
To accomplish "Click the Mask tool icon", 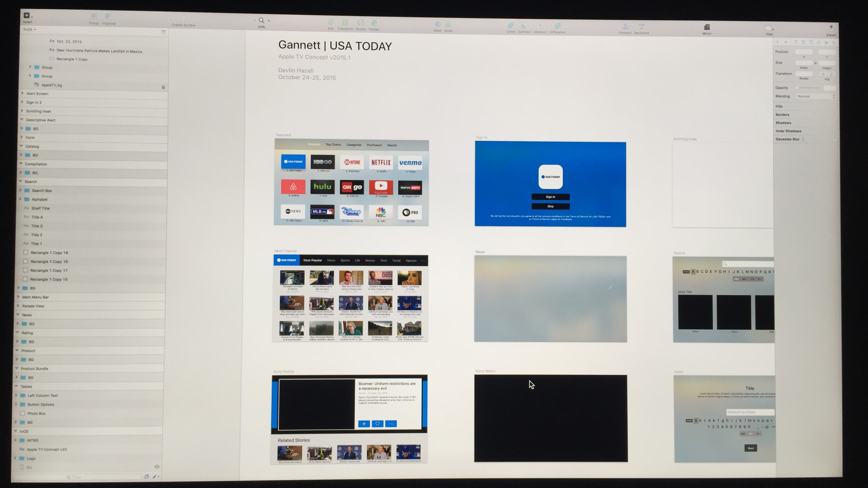I will click(438, 24).
